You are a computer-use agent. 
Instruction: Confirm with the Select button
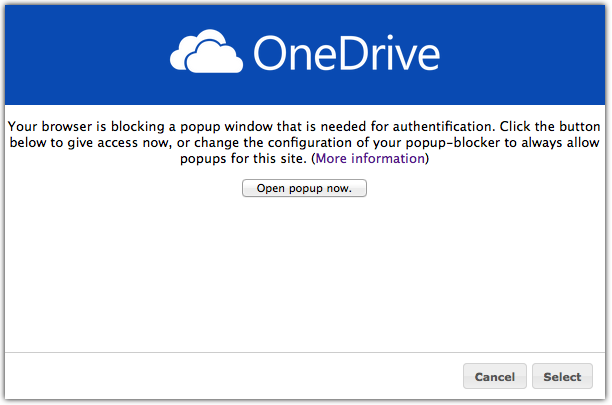[x=562, y=377]
